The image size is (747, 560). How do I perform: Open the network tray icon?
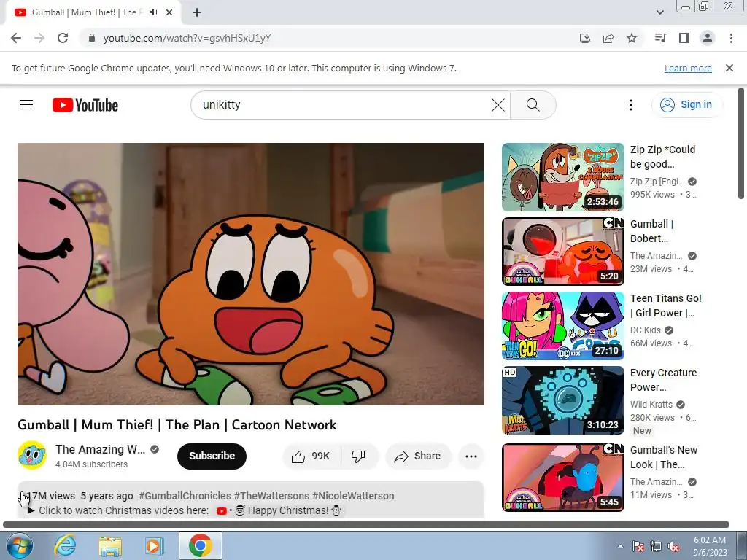coord(656,546)
